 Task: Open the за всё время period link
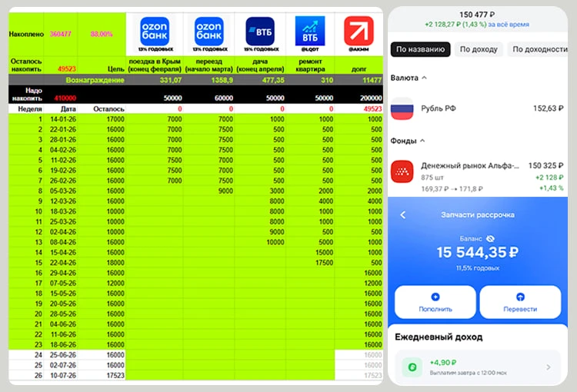[x=509, y=25]
